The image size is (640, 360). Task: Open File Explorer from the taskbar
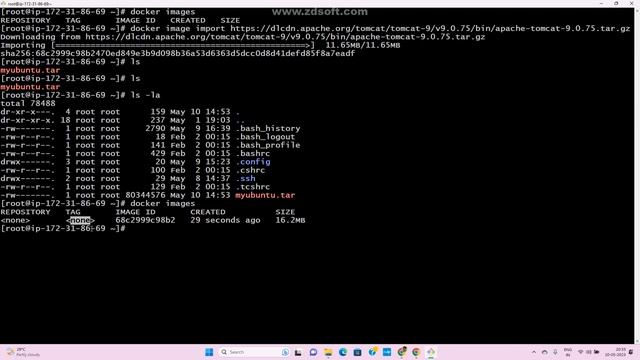click(x=328, y=352)
